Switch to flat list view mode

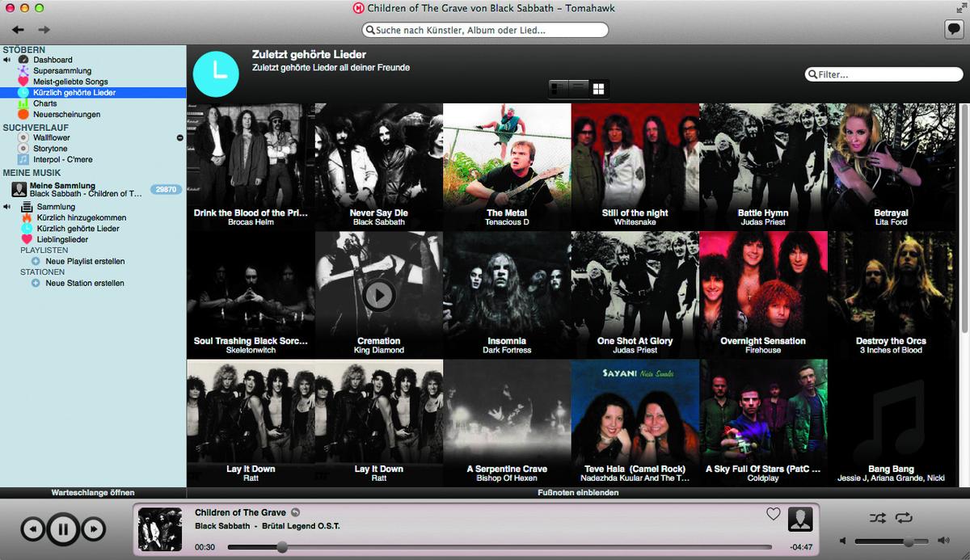click(580, 89)
